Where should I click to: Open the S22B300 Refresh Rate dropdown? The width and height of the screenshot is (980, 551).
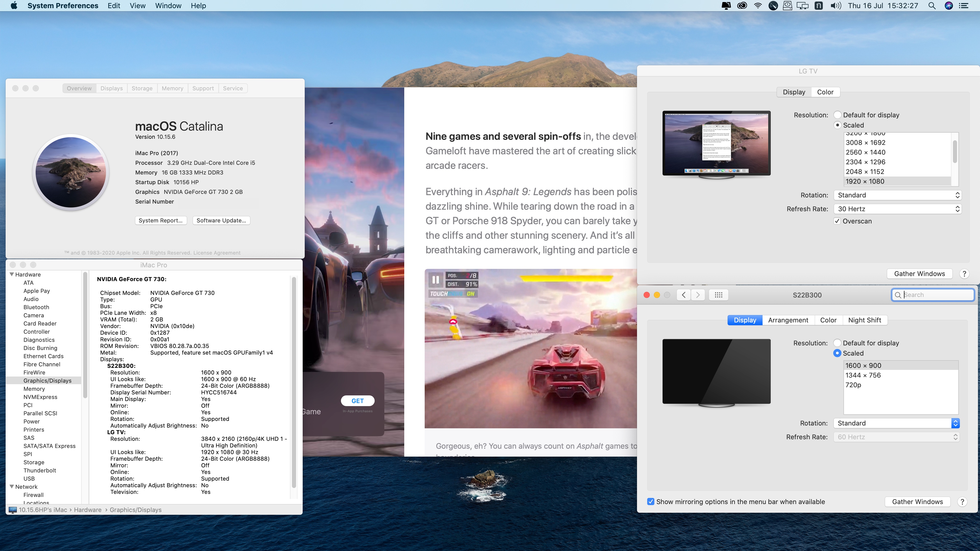click(x=896, y=437)
